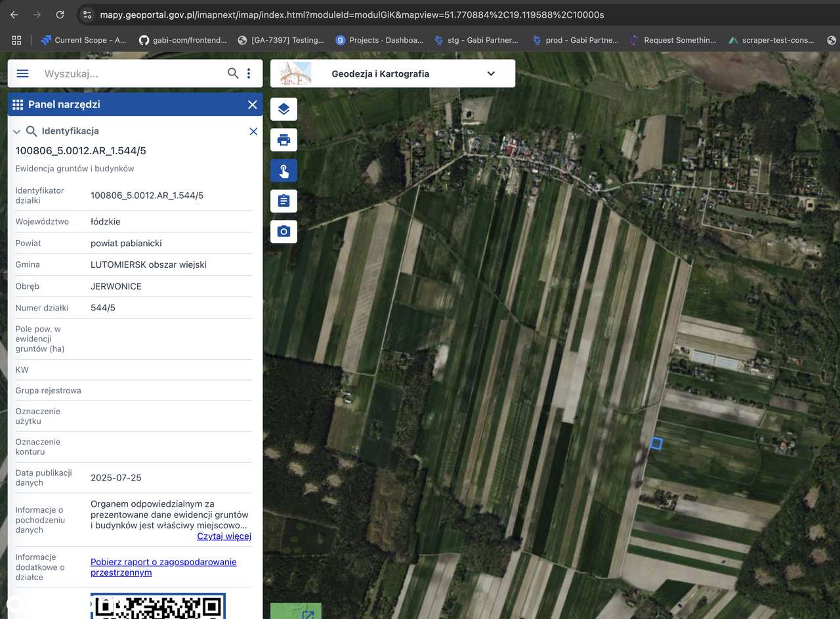The height and width of the screenshot is (619, 840).
Task: Open the search options three-dot menu
Action: pos(249,74)
